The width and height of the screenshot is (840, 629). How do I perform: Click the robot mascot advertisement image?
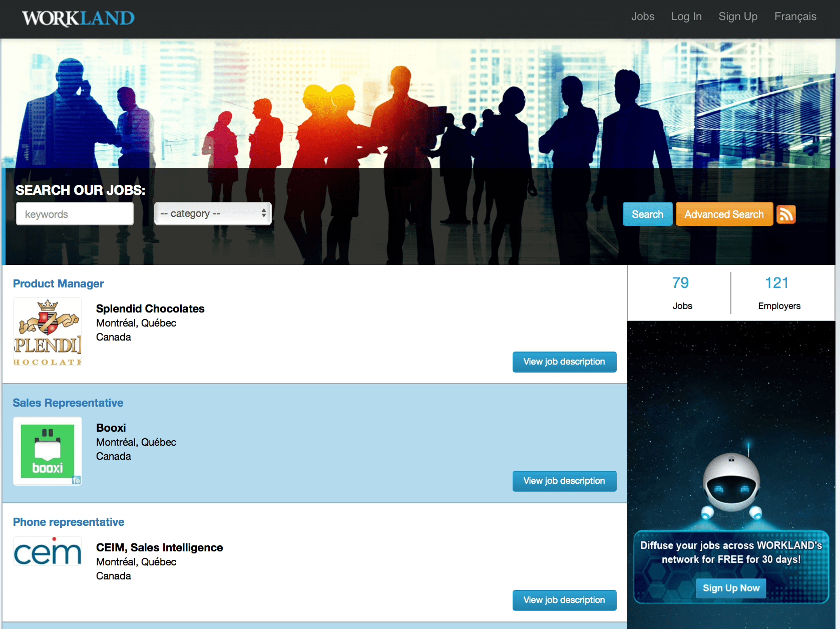tap(731, 475)
